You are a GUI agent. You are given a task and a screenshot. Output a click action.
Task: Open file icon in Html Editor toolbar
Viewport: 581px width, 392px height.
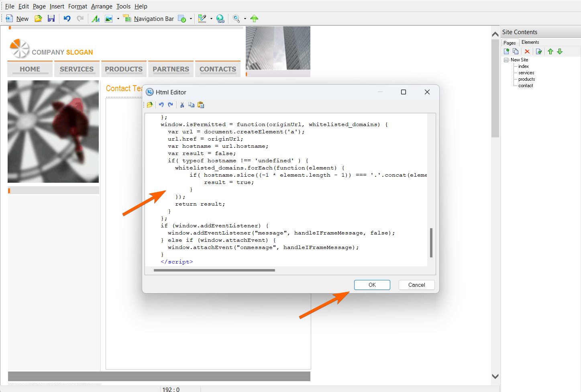tap(150, 105)
